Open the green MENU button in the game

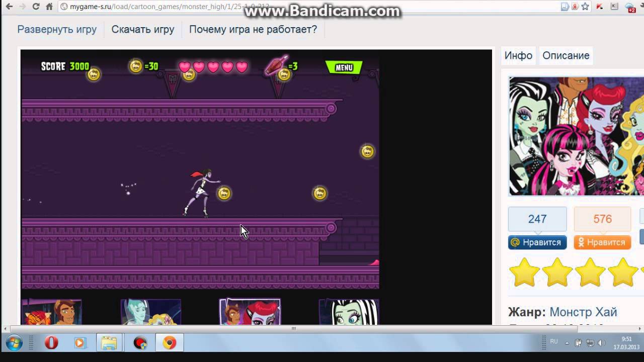[344, 67]
